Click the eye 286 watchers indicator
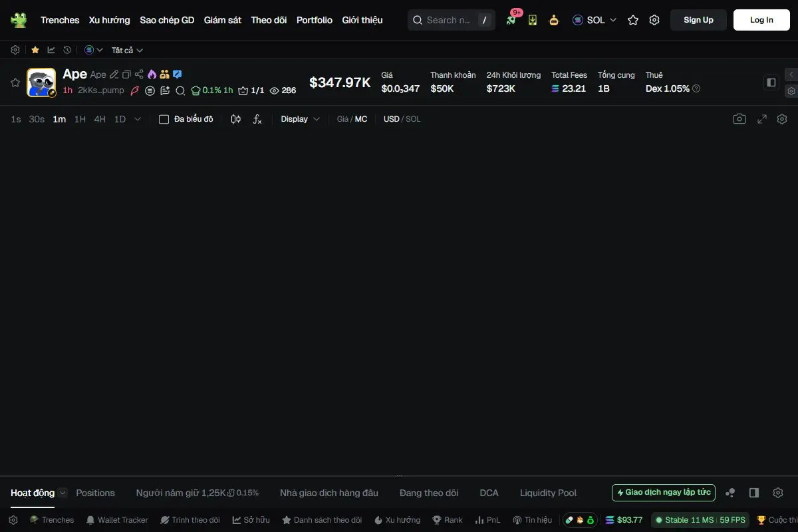The height and width of the screenshot is (532, 798). tap(283, 90)
